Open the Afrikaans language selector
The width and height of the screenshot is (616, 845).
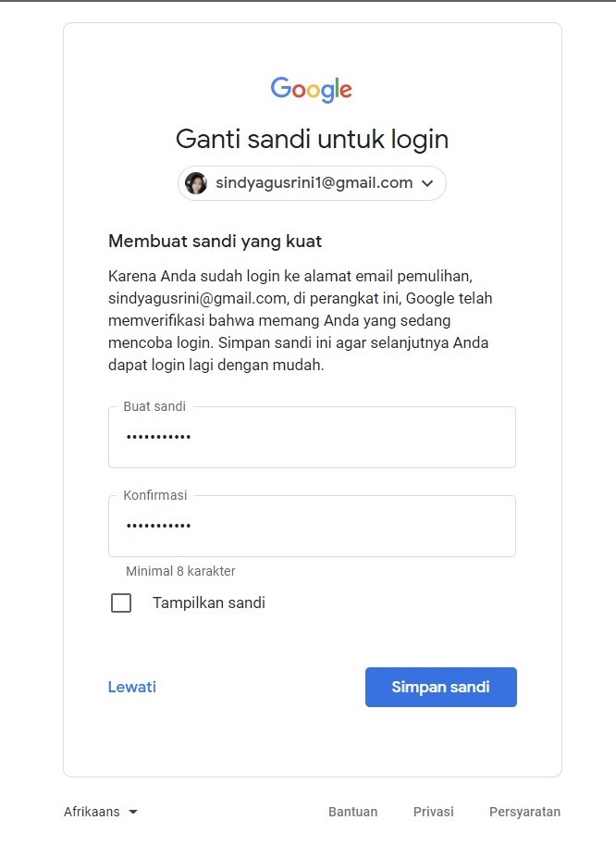tap(101, 812)
